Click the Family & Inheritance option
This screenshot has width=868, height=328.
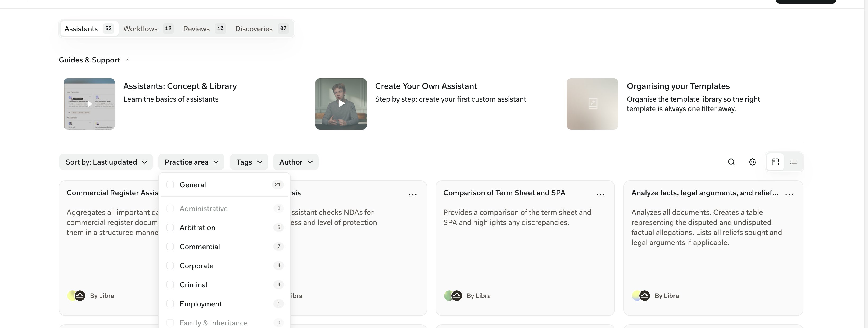coord(225,323)
